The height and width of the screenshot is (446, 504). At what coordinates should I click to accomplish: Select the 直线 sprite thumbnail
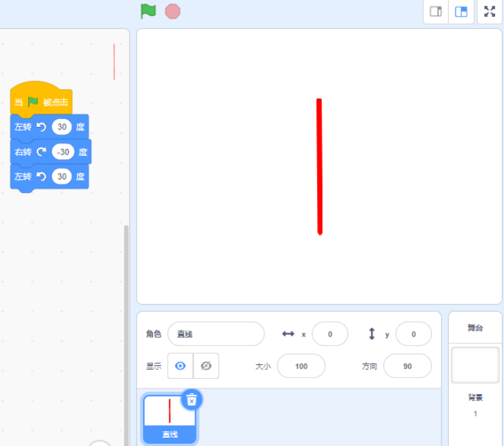pyautogui.click(x=170, y=419)
